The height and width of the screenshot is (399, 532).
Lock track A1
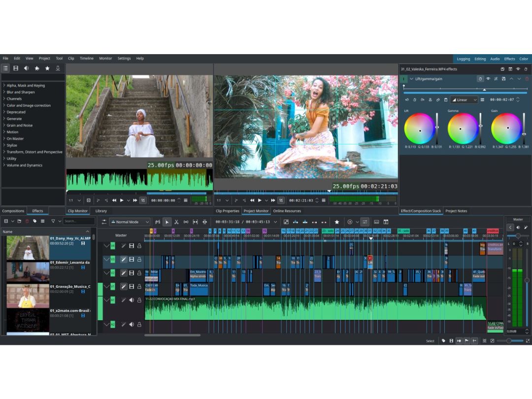click(x=139, y=300)
